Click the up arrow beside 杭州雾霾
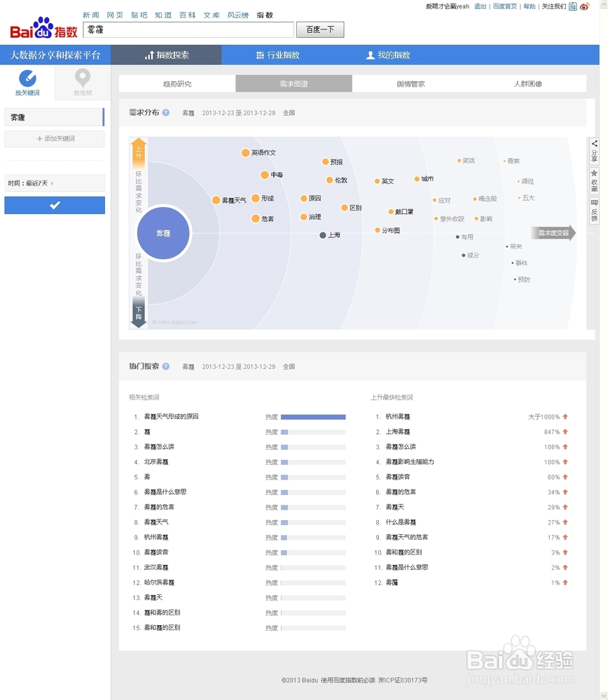This screenshot has height=700, width=608. (x=565, y=416)
